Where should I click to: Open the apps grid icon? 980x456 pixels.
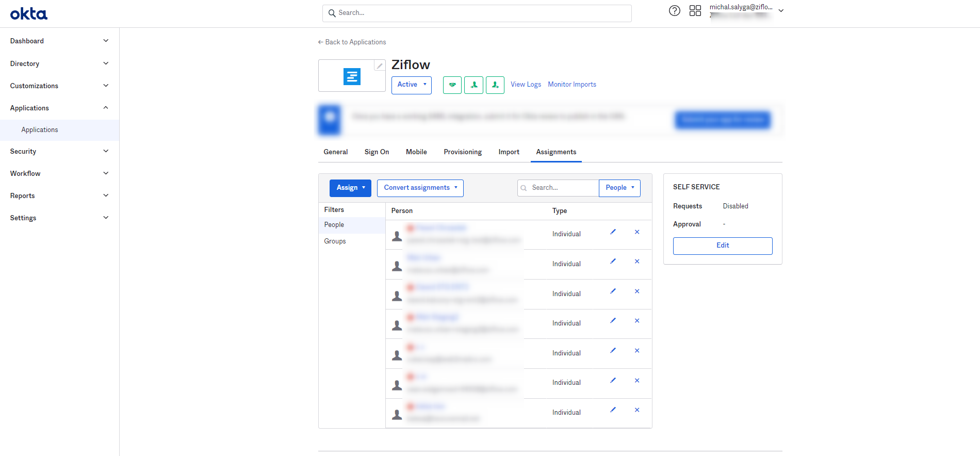pos(695,11)
